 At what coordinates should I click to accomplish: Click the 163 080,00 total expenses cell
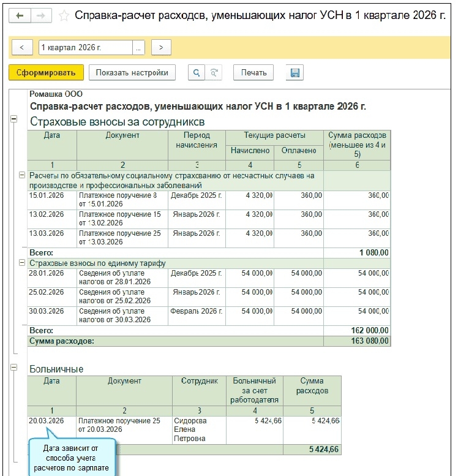click(x=356, y=341)
